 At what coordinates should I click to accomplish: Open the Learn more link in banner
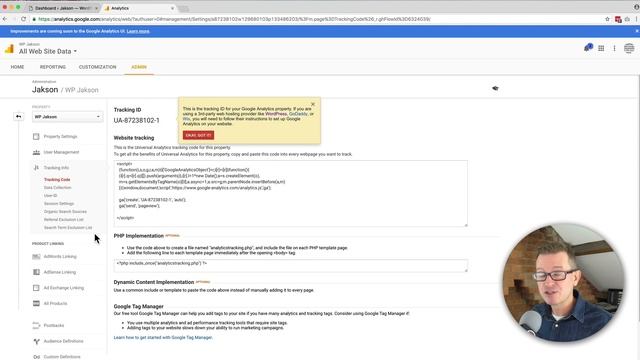138,31
